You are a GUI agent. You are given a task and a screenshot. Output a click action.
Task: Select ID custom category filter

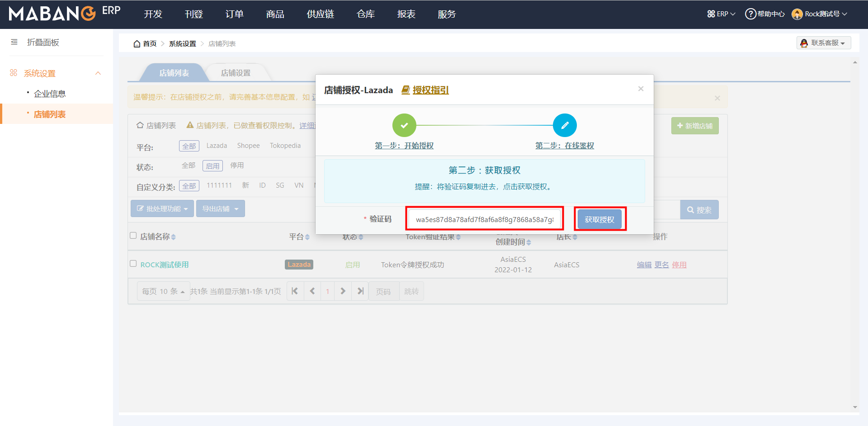pos(262,185)
